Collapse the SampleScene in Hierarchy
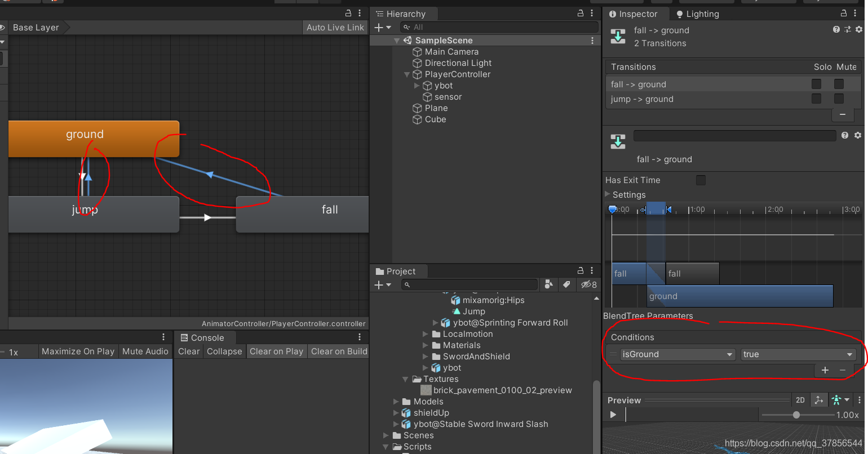The height and width of the screenshot is (454, 868). [397, 41]
